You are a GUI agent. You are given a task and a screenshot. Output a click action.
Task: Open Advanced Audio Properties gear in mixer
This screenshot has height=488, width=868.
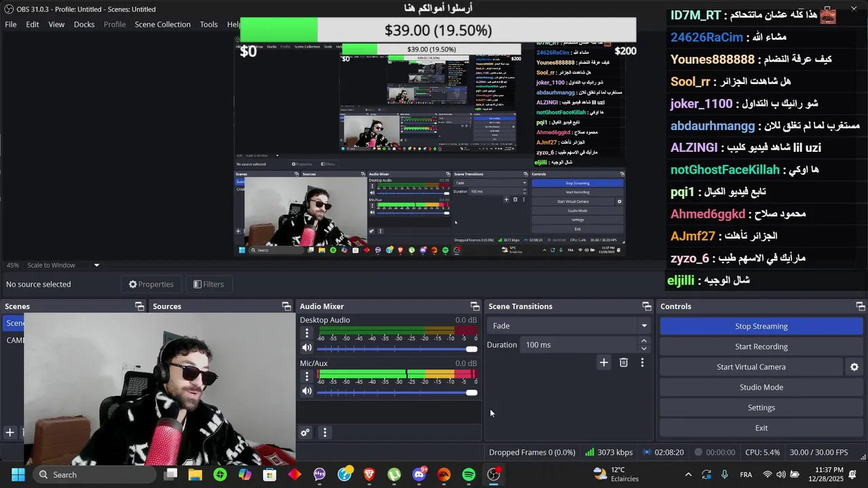(305, 432)
